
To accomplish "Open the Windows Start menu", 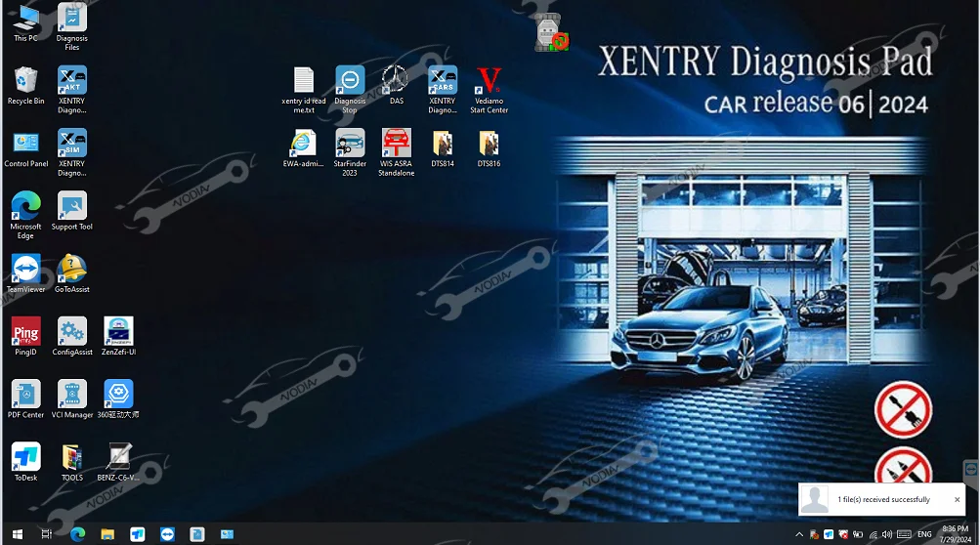I will pyautogui.click(x=18, y=534).
